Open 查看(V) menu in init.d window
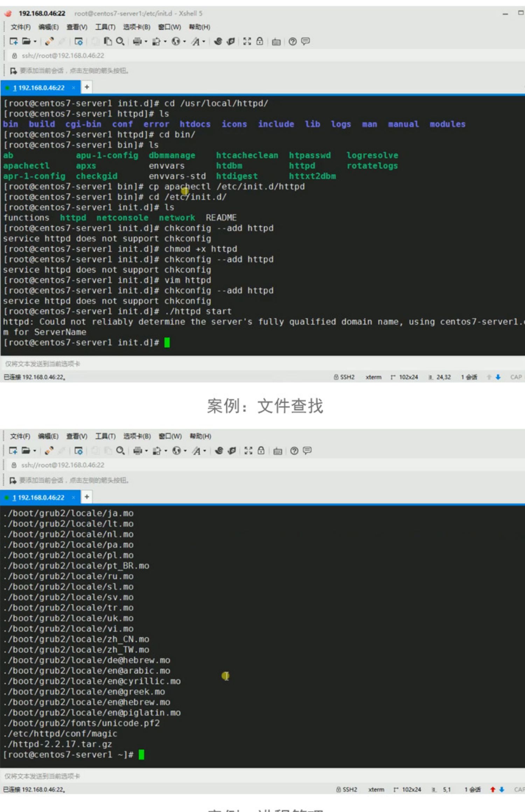525x812 pixels. (x=77, y=27)
